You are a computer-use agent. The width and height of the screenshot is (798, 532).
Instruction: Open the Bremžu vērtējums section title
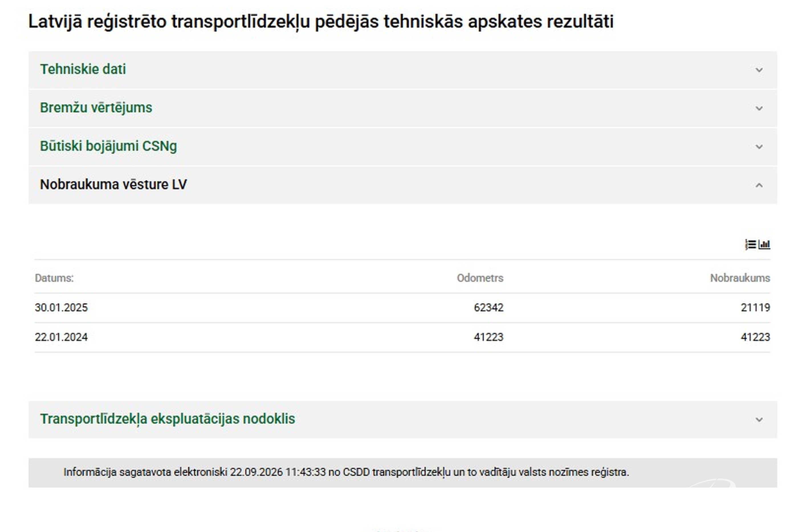[96, 107]
